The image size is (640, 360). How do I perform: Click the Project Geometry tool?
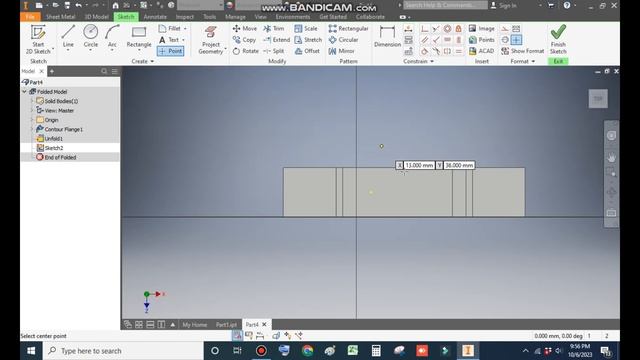[x=211, y=40]
